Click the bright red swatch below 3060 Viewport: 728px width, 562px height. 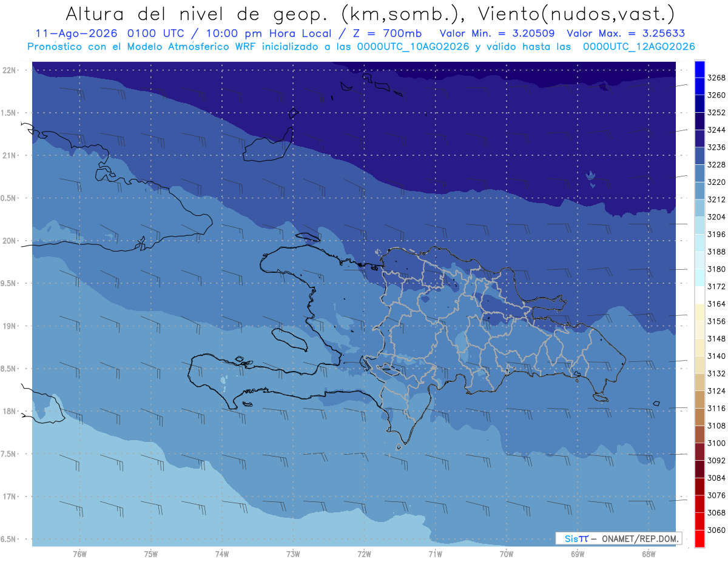tap(699, 538)
